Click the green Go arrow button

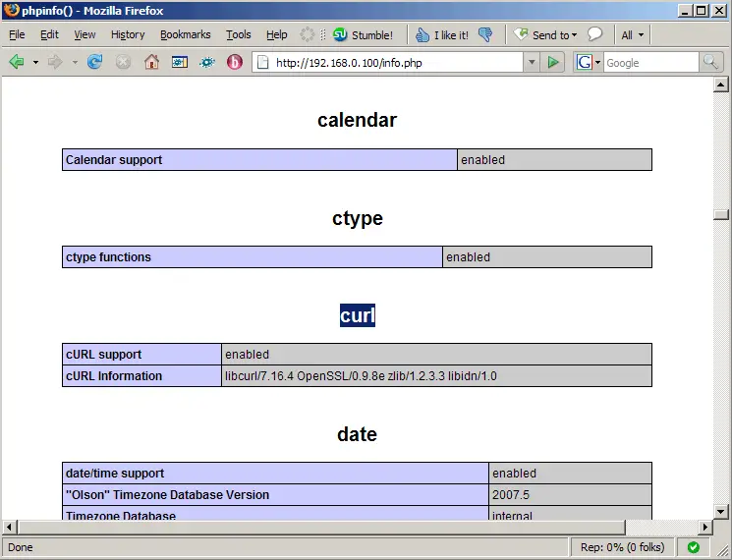(553, 62)
